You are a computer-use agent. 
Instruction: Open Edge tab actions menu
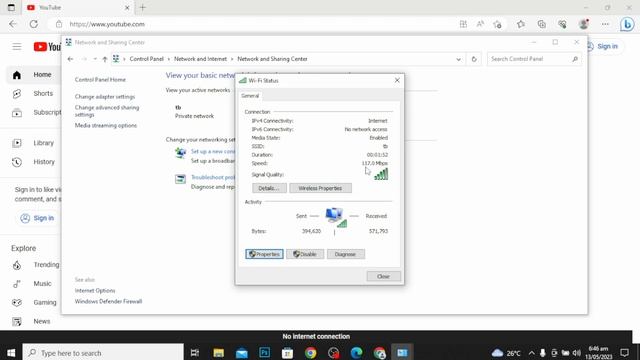coord(11,7)
